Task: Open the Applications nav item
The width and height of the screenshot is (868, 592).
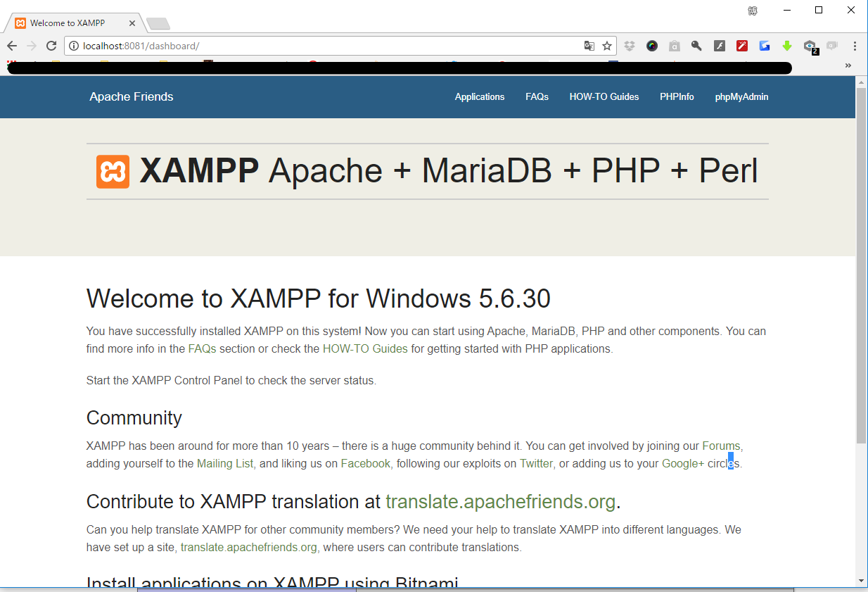Action: pos(480,97)
